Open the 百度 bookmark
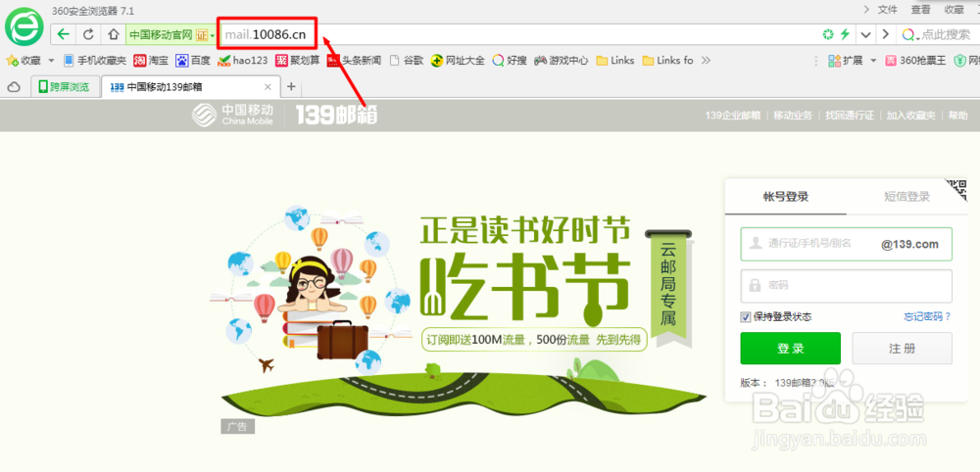This screenshot has height=472, width=980. coord(193,61)
